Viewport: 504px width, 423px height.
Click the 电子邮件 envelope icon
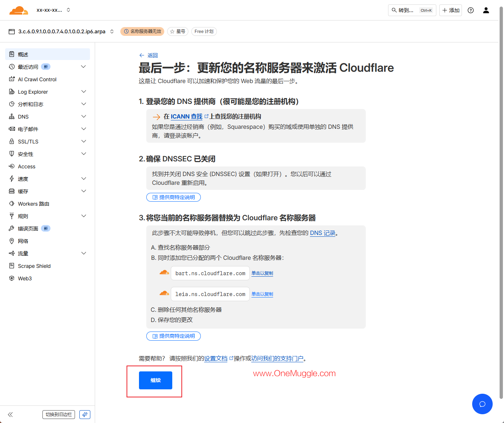(12, 129)
